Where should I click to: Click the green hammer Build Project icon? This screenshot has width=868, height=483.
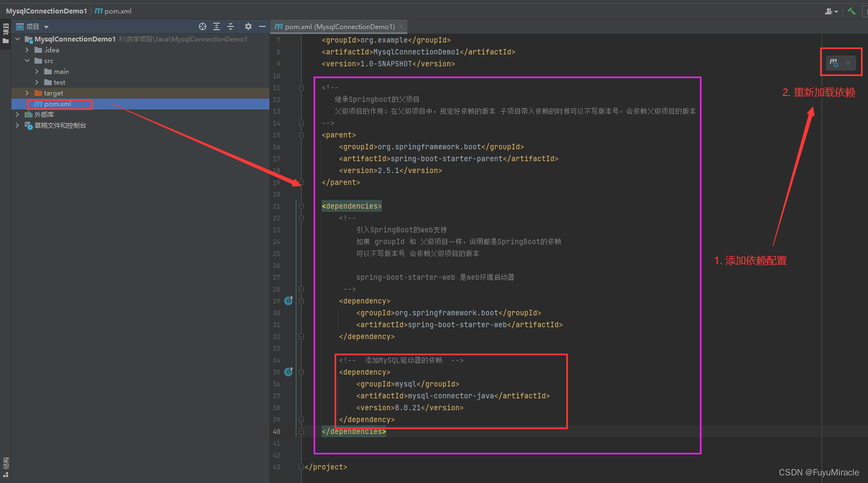852,11
